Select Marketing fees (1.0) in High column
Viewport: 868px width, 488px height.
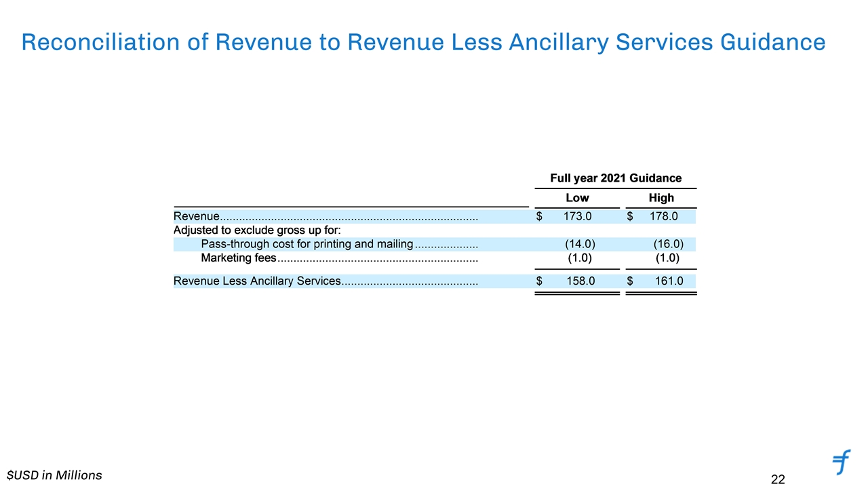[x=668, y=258]
